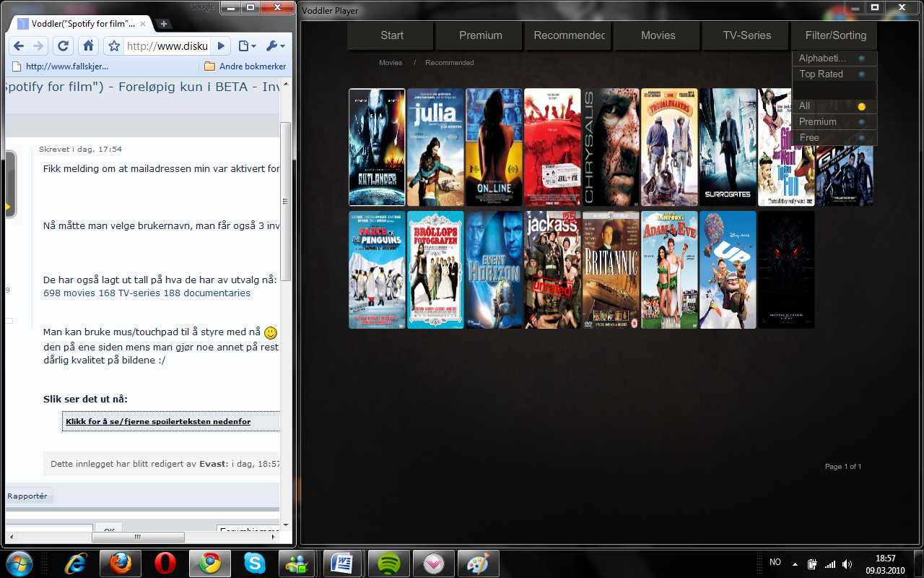Click the smiley emoticon in forum post
Screen dimensions: 924x578
271,333
